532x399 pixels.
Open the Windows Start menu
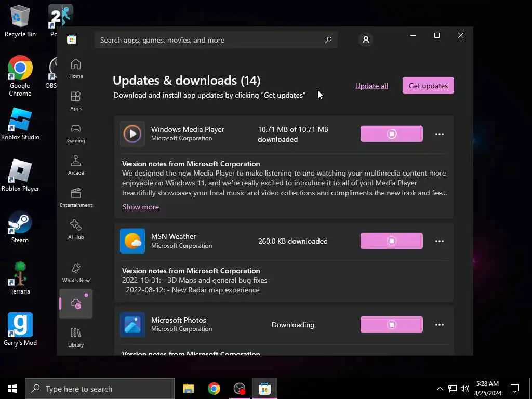[12, 389]
